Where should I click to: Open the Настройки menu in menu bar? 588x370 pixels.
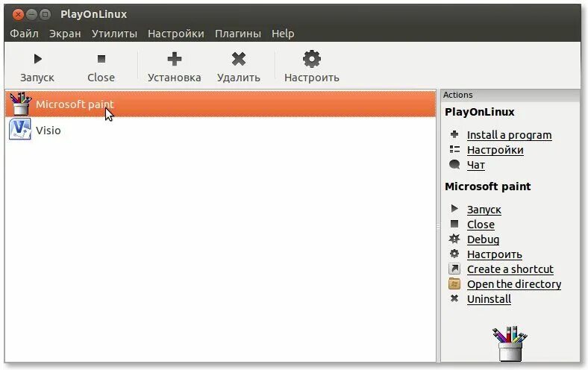coord(176,34)
